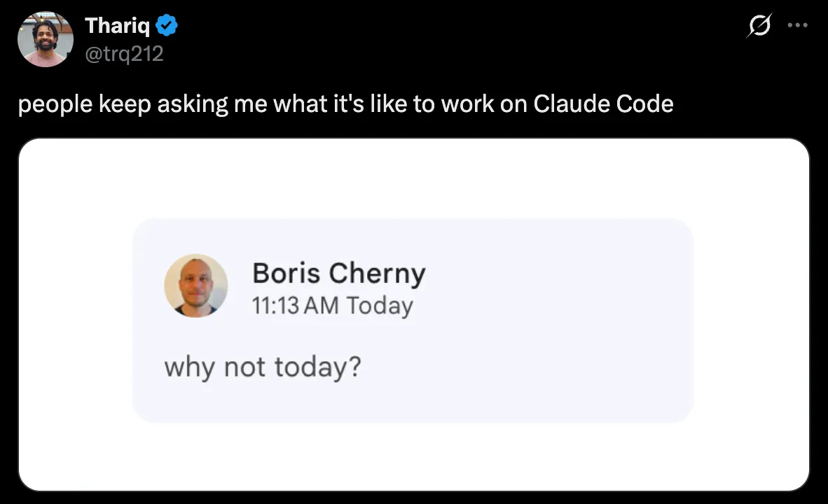Click the word Today in message timestamp

point(379,306)
